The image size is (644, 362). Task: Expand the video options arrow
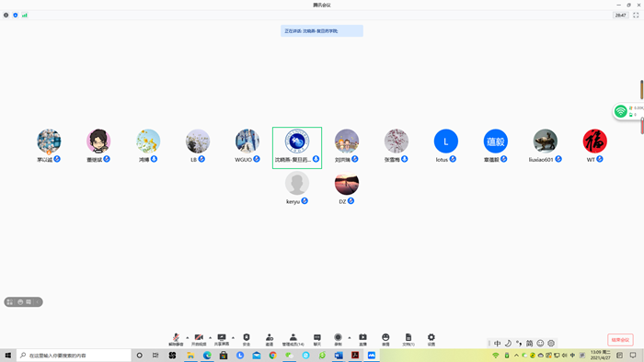(x=211, y=338)
